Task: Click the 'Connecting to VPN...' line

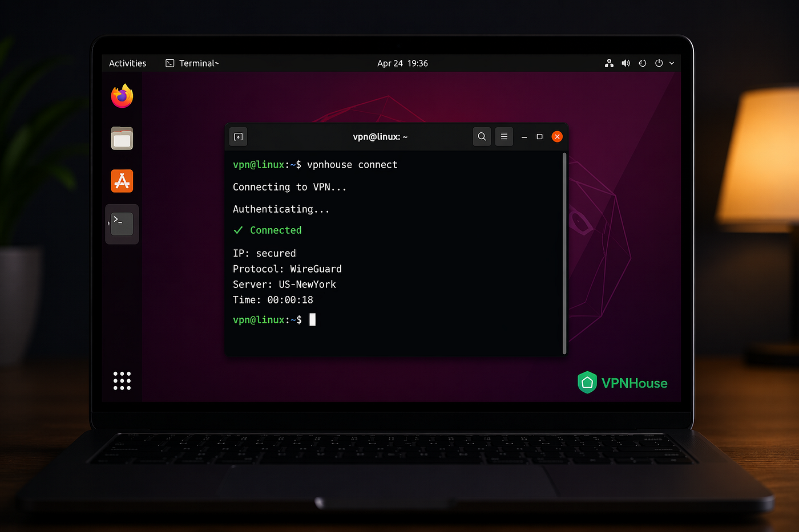Action: [289, 187]
